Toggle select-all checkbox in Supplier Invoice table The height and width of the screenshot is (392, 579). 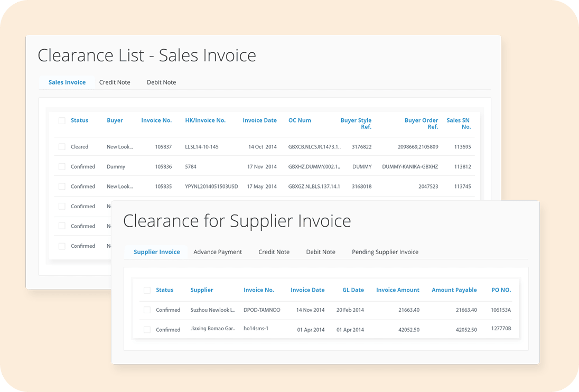coord(147,290)
